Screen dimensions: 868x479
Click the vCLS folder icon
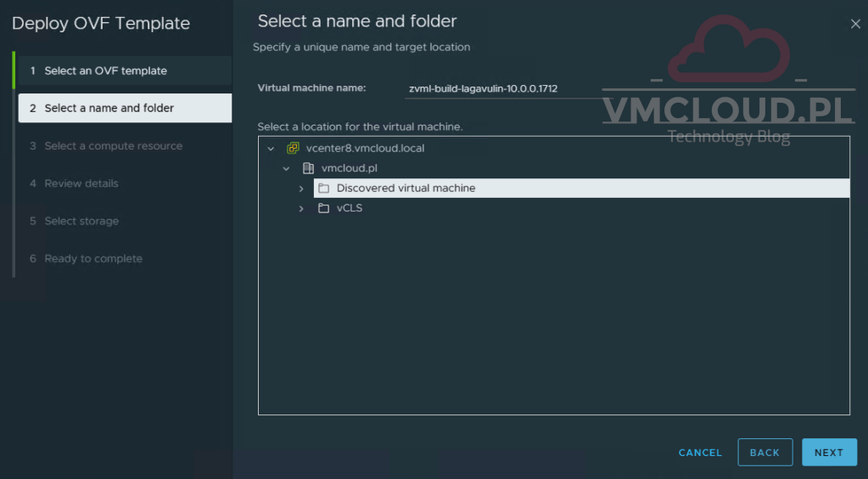(323, 208)
